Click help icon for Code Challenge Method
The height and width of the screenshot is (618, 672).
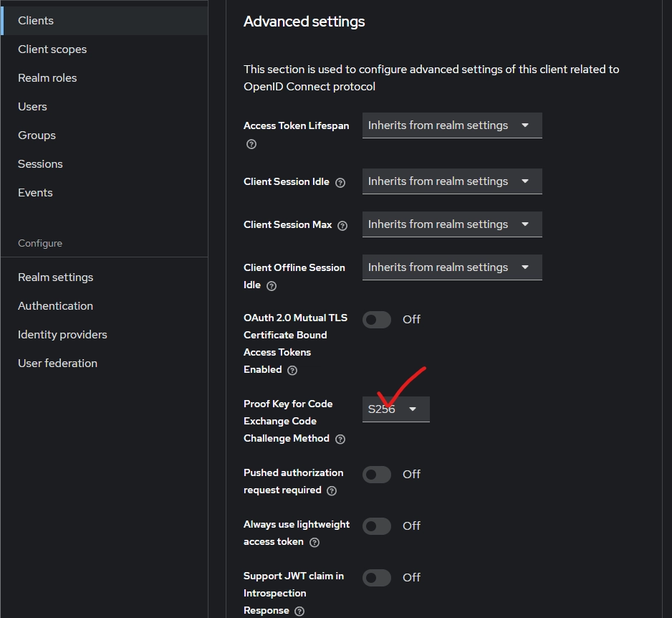coord(340,439)
